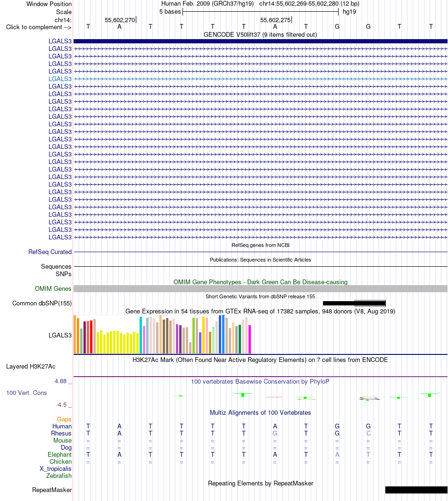Click the gray OMIM Genes bar
The width and height of the screenshot is (448, 501).
pyautogui.click(x=260, y=288)
